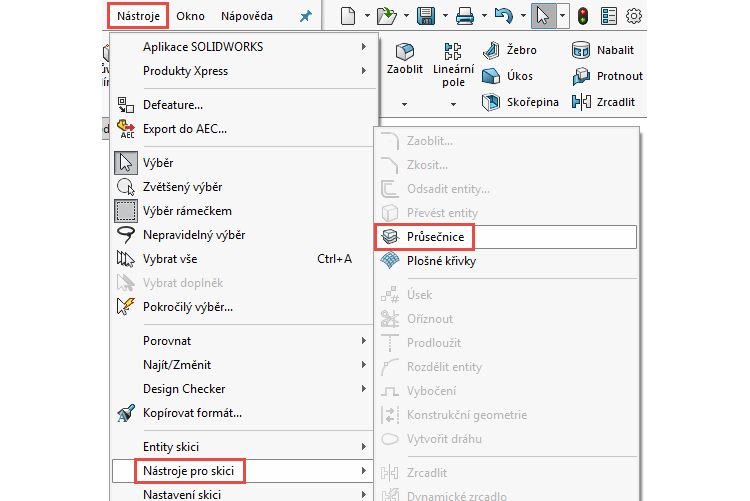Viewport: 750px width, 501px height.
Task: Open the Nápověda menu
Action: tap(247, 16)
